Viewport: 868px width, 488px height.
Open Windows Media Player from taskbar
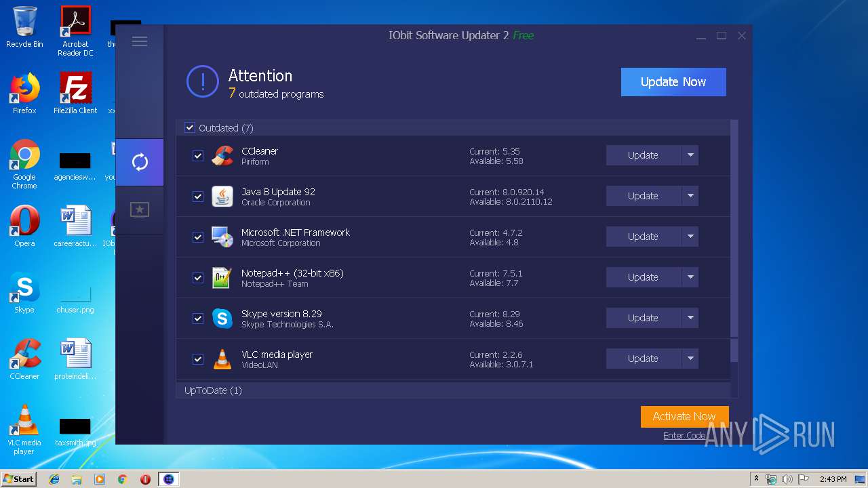pyautogui.click(x=100, y=479)
